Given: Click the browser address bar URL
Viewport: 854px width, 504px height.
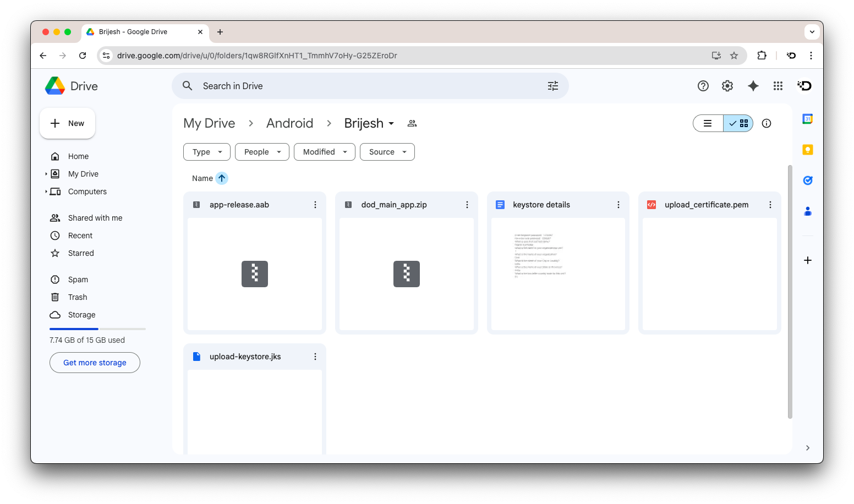Looking at the screenshot, I should [257, 56].
